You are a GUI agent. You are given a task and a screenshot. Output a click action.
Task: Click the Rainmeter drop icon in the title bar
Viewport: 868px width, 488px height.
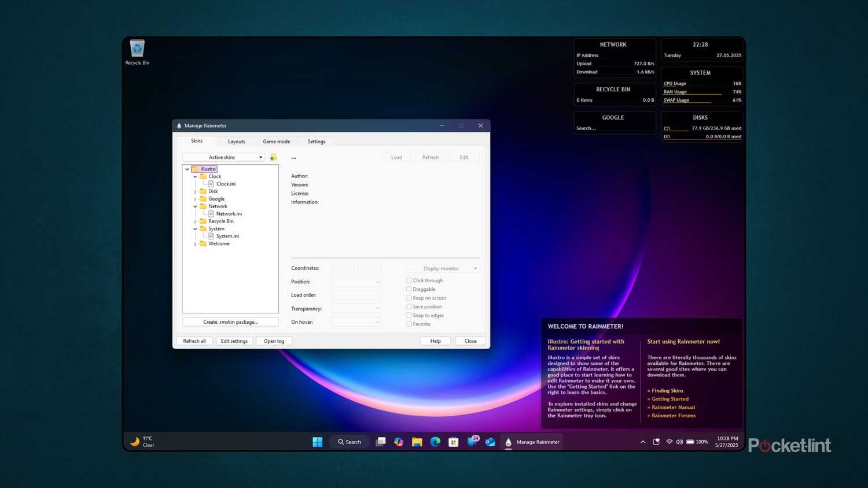tap(179, 125)
